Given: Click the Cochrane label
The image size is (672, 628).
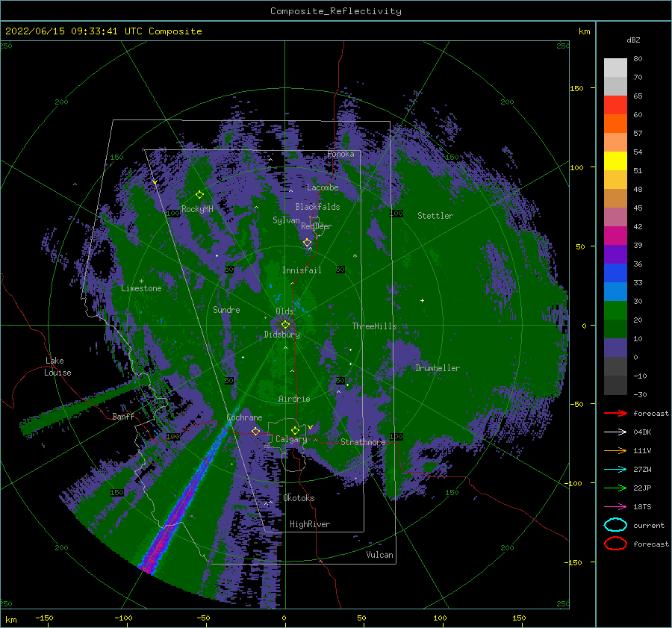Looking at the screenshot, I should click(244, 417).
